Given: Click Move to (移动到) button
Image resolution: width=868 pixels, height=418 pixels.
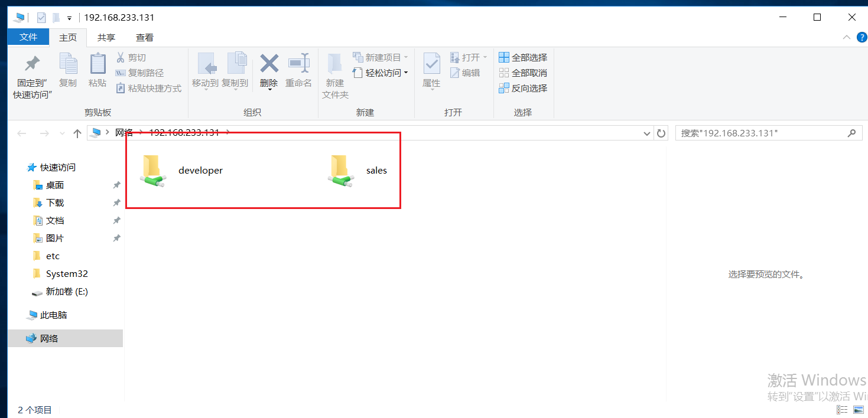Looking at the screenshot, I should 205,71.
